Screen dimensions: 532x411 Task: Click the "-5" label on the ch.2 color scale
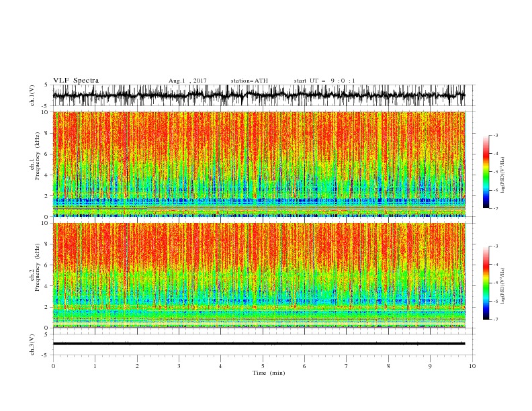[496, 283]
